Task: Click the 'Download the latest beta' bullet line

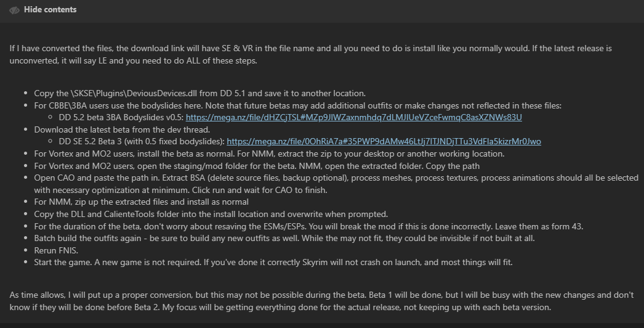Action: (122, 129)
